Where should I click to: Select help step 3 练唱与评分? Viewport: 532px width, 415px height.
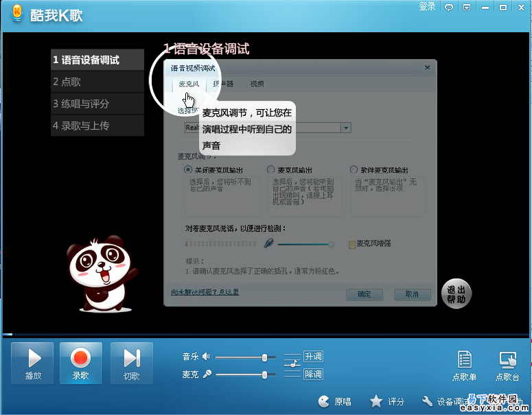(x=97, y=104)
